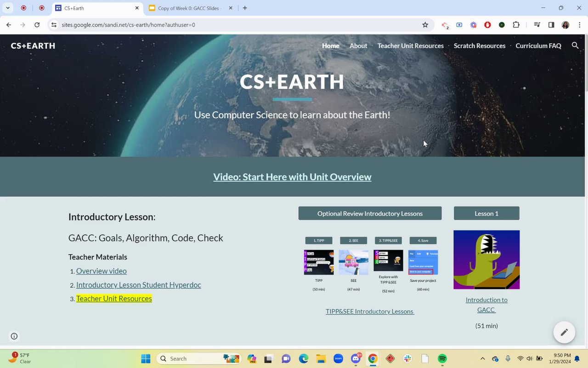Click the Save your project thumbnail
Viewport: 588px width, 368px height.
(x=423, y=262)
